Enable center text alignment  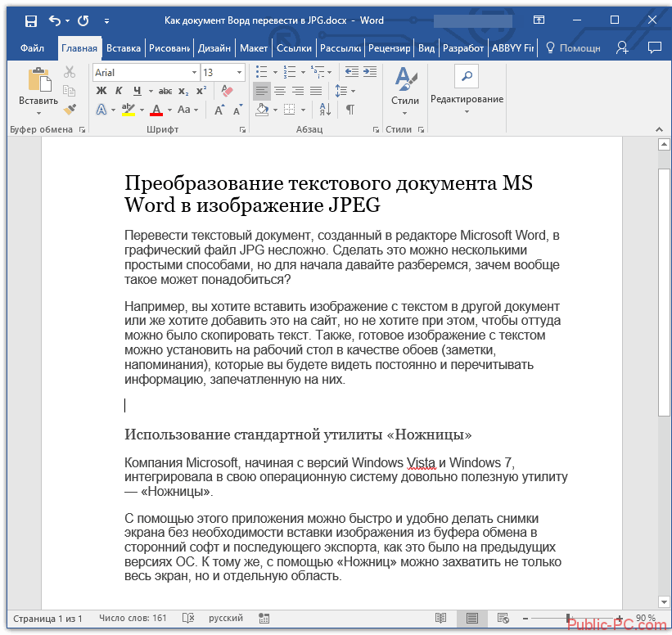pos(280,91)
